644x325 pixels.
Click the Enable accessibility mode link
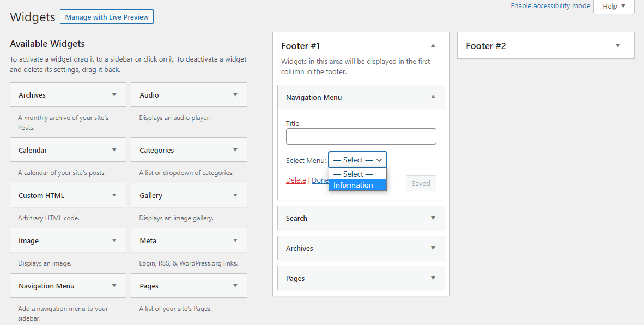coord(550,5)
